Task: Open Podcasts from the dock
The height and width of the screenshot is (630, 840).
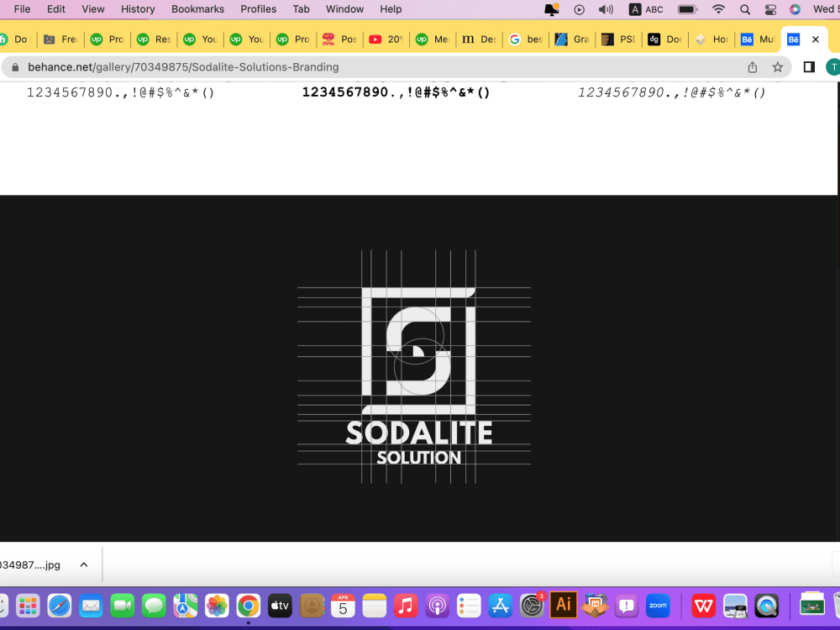Action: (438, 606)
